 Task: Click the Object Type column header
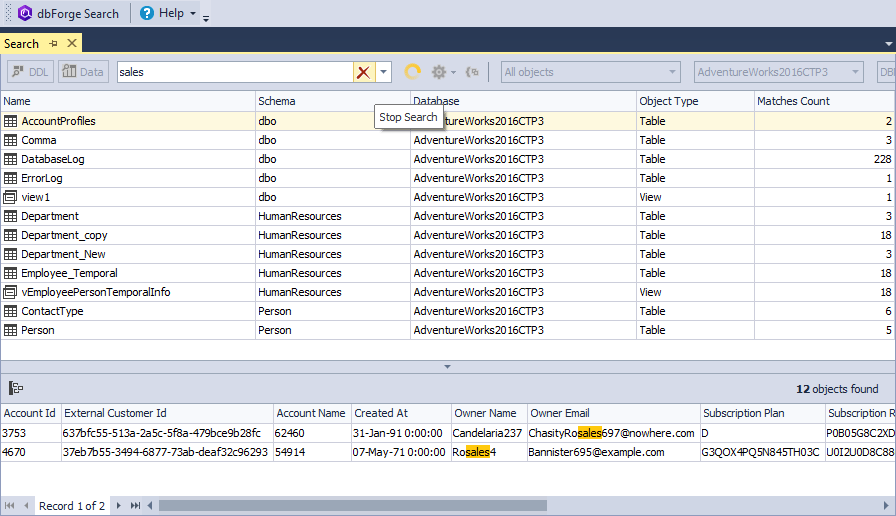point(669,101)
